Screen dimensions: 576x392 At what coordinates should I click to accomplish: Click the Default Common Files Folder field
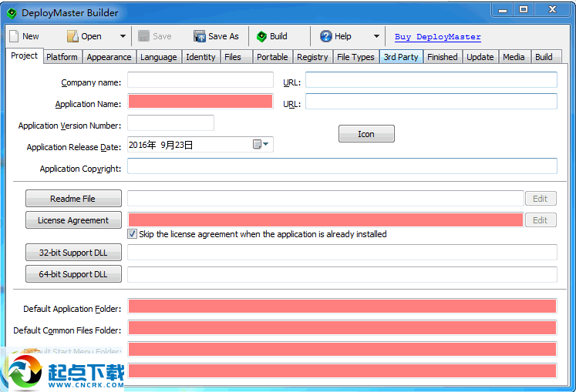tap(342, 328)
